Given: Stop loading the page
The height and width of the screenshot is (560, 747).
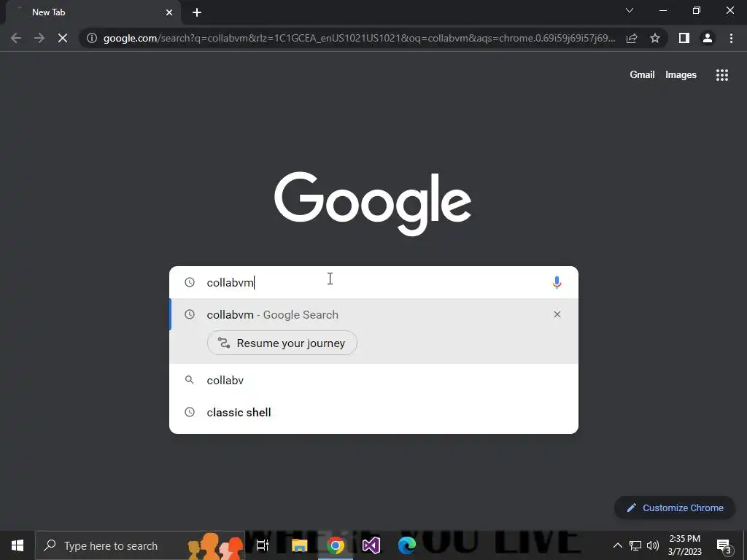Looking at the screenshot, I should pyautogui.click(x=63, y=38).
